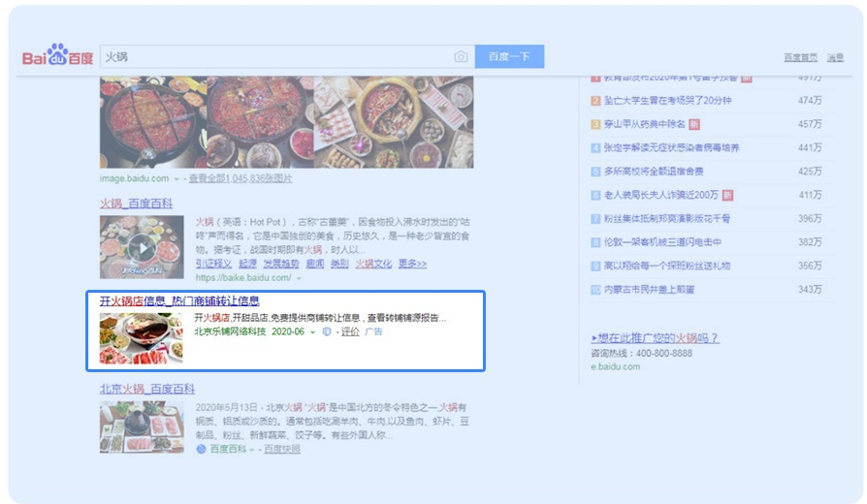Screen dimensions: 867x504
Task: Open trending item 多所高校将全额退宿舍费
Action: 654,172
